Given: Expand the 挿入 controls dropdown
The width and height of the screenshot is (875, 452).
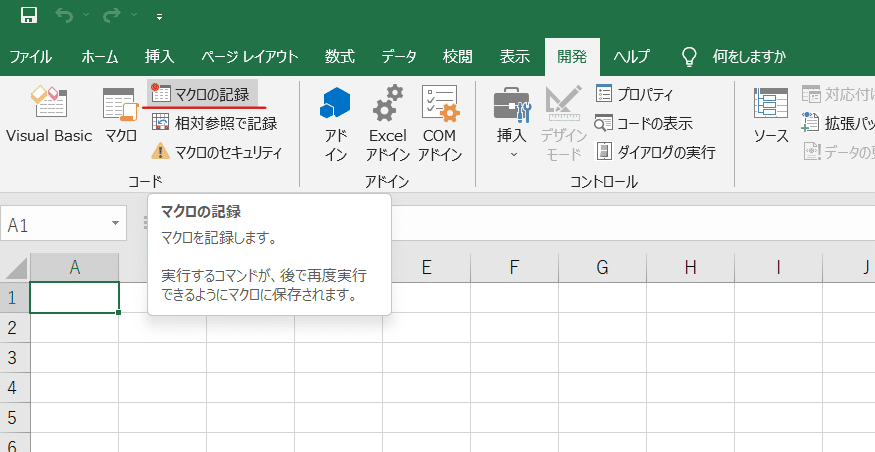Looking at the screenshot, I should (512, 123).
